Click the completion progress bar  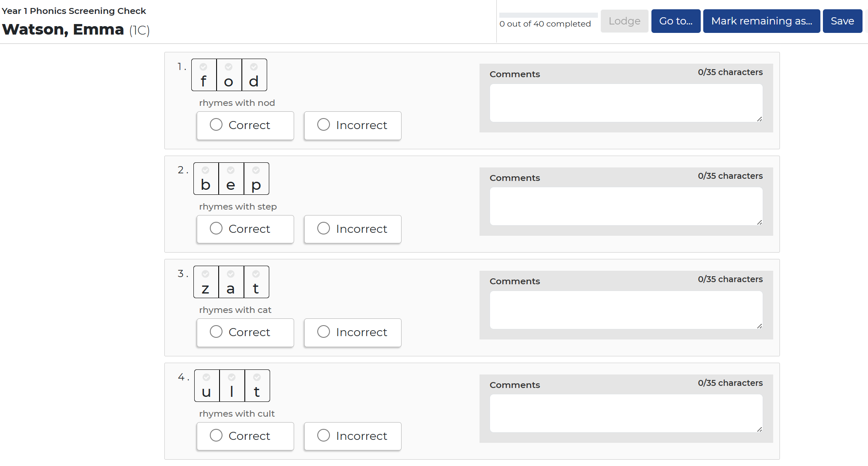pos(548,15)
